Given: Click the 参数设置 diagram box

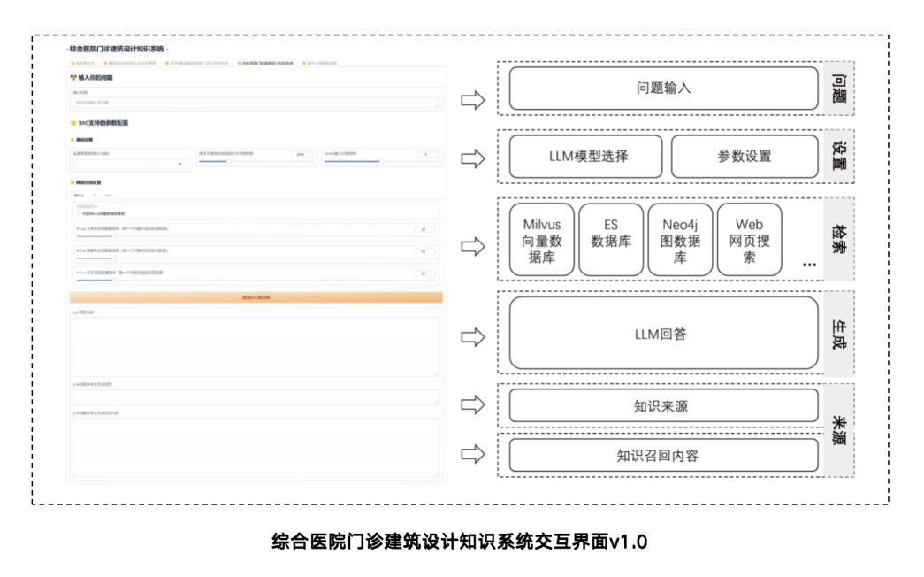Looking at the screenshot, I should pos(745,157).
